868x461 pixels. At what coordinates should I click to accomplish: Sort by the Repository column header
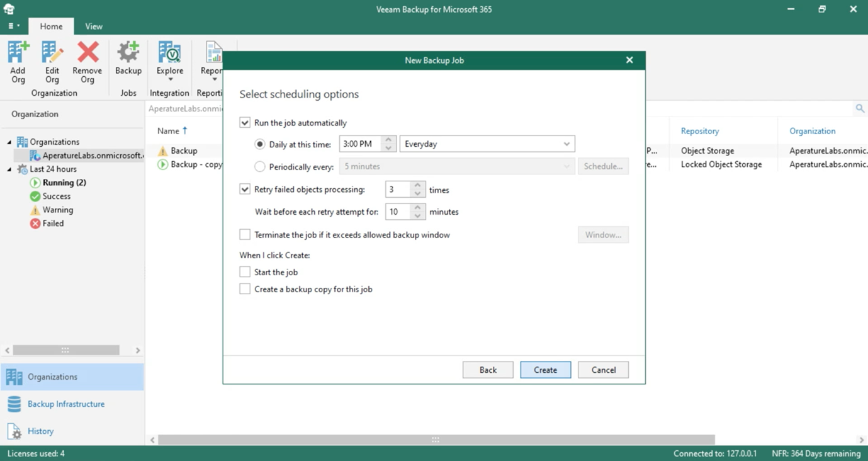(700, 131)
